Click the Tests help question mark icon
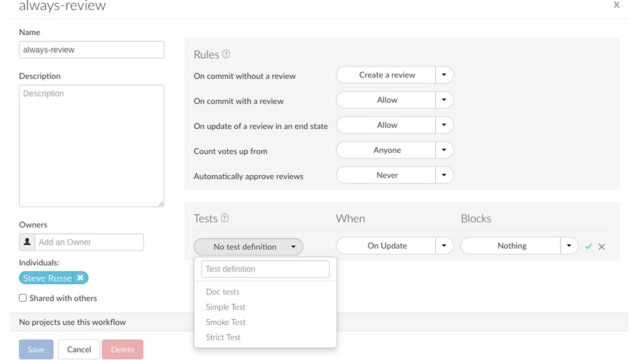The image size is (640, 360). click(x=225, y=218)
